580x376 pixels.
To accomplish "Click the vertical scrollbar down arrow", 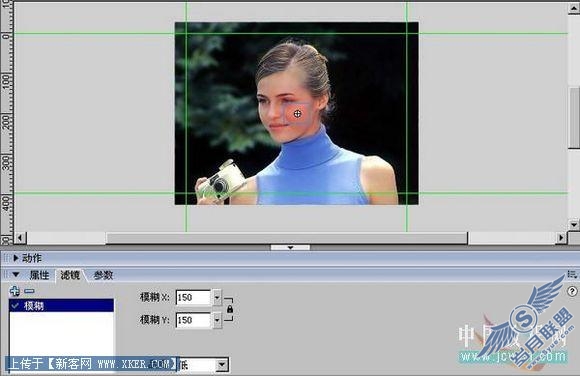I will pos(574,224).
